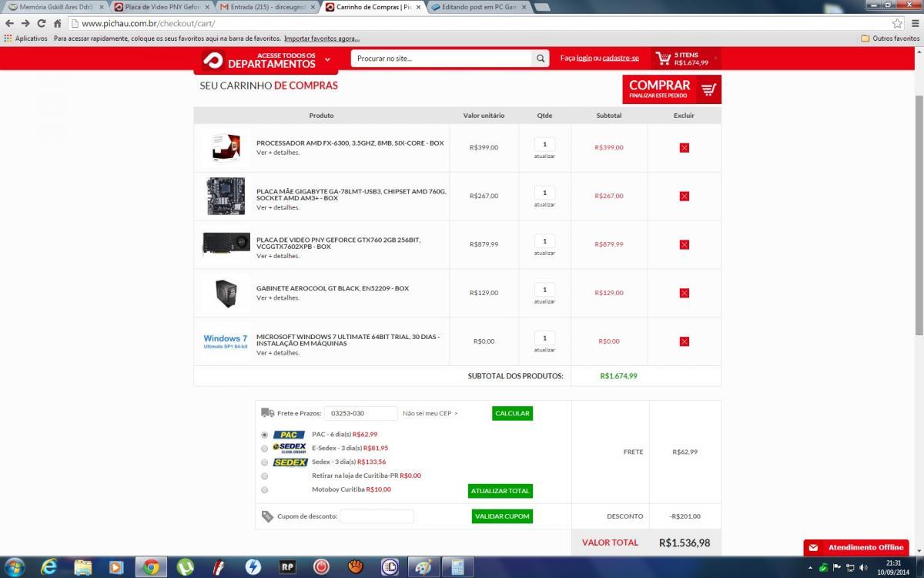Click Não sei meu CEP link
924x578 pixels.
click(430, 414)
